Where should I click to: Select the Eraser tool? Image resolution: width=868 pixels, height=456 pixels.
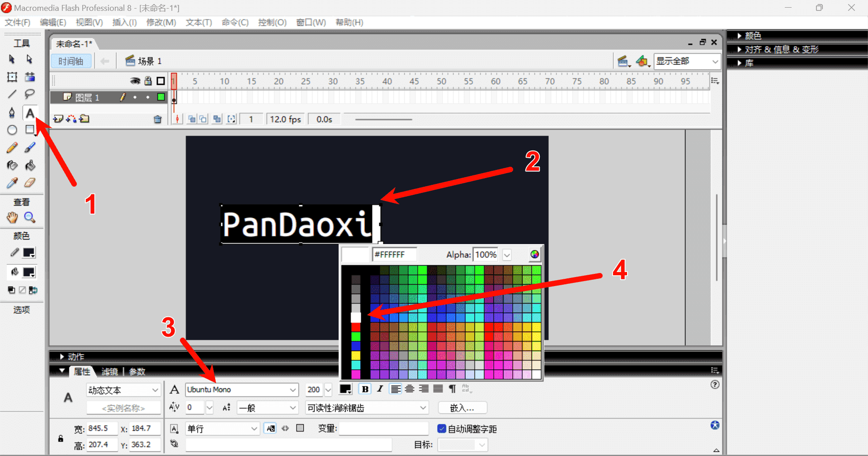(x=30, y=183)
